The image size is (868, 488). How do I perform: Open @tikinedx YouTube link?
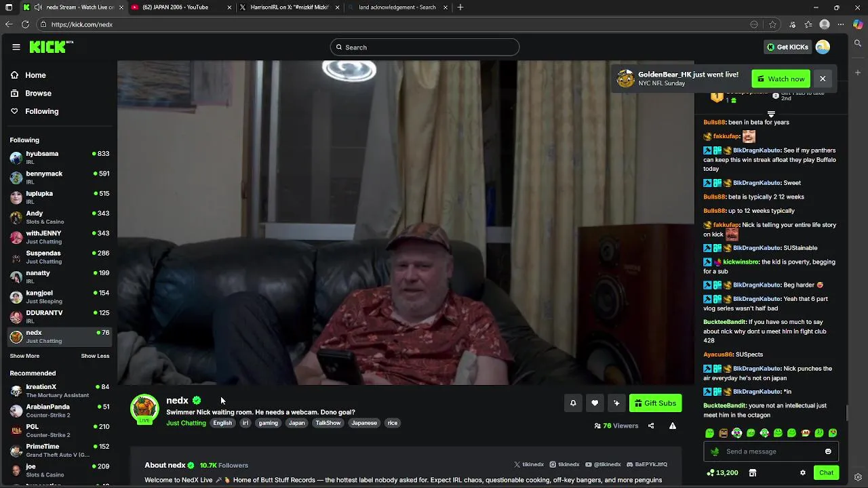[x=602, y=465]
